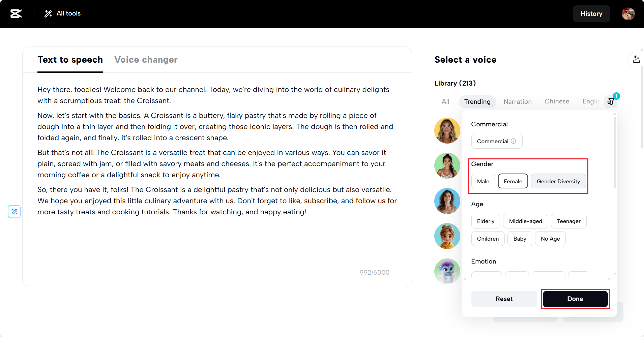This screenshot has width=644, height=337.
Task: Click the Commercial info circle icon
Action: coord(514,141)
